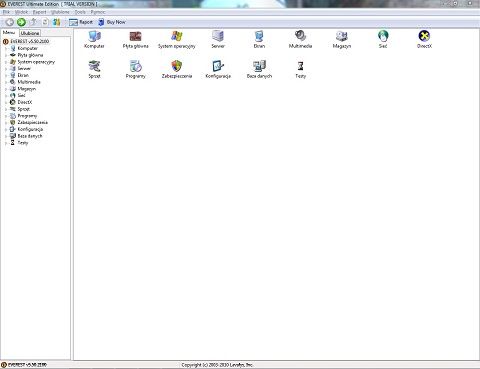Screen dimensions: 480x369
Task: Click the users icon in the toolbar
Action: point(57,22)
